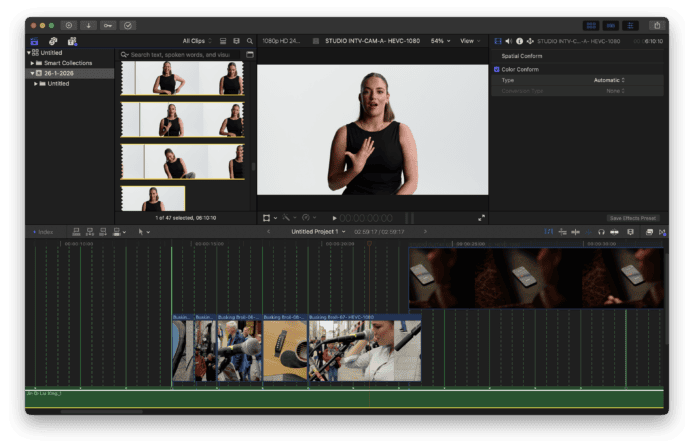Enter fullscreen playback in the viewer

(481, 217)
